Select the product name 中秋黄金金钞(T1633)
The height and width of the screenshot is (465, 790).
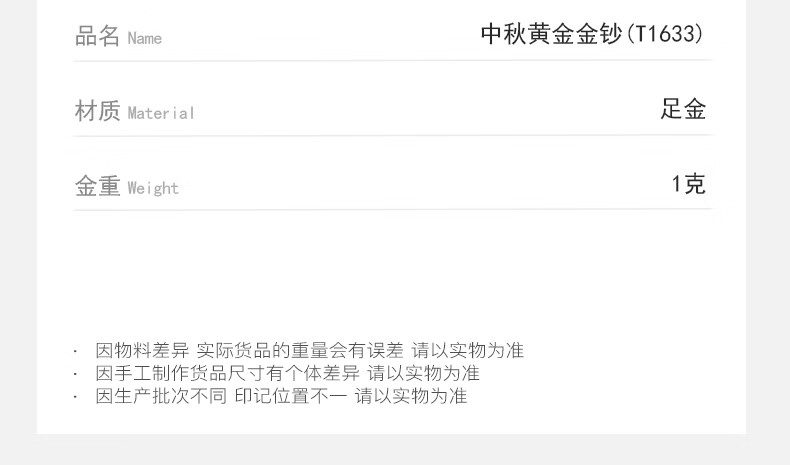pyautogui.click(x=592, y=34)
